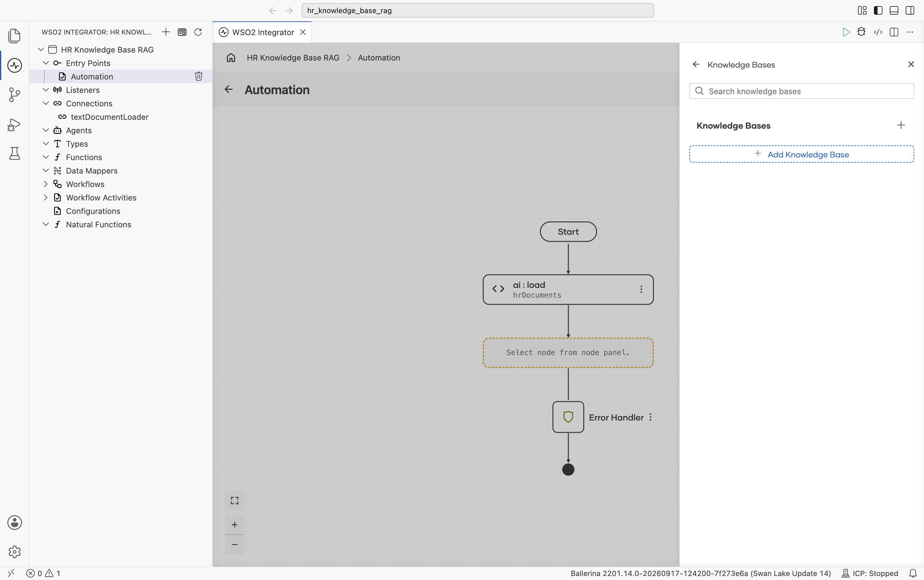
Task: Open the overview icon beside refresh in sidebar header
Action: click(x=182, y=32)
